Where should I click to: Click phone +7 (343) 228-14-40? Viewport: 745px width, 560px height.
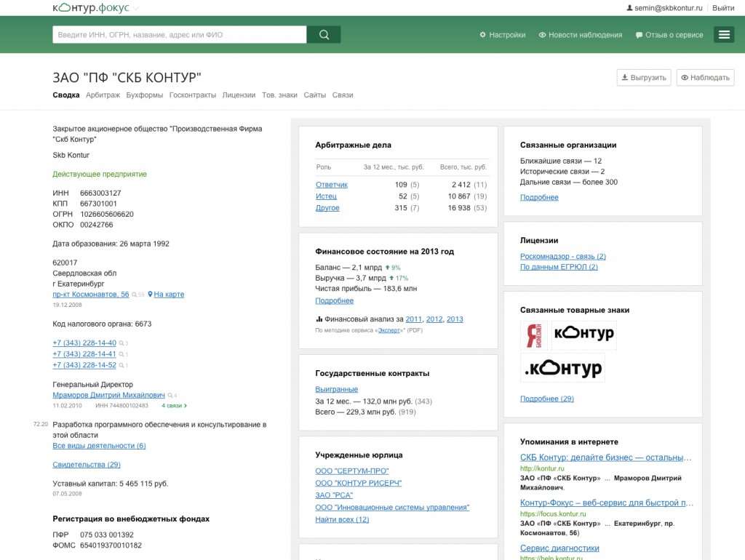coord(84,343)
